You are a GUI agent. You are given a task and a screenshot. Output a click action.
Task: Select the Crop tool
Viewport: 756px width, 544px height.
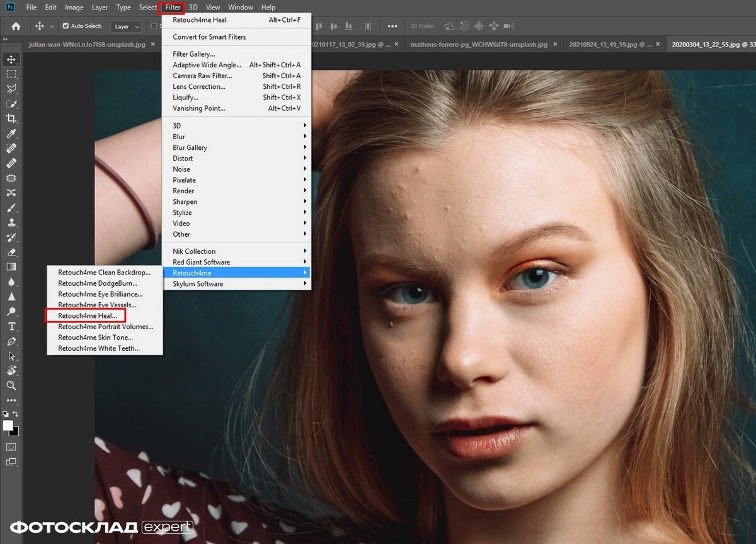click(11, 118)
